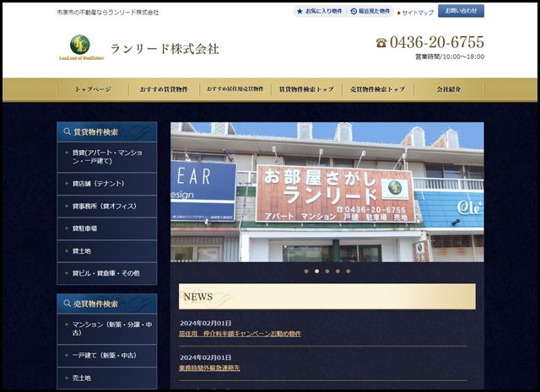The image size is (540, 392).
Task: Click the 売買物件検索 panel header
Action: coord(107,303)
